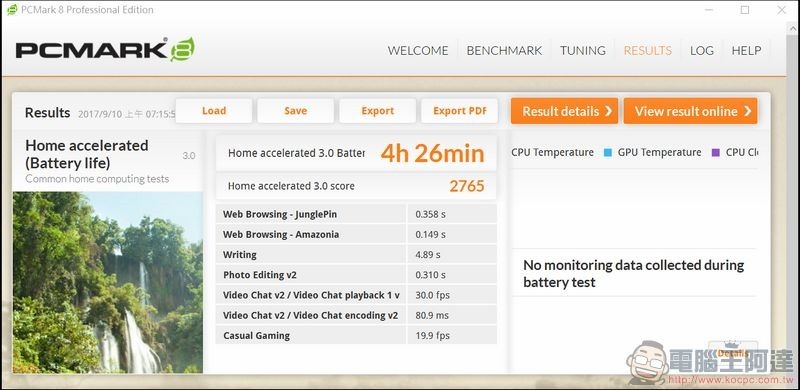This screenshot has width=800, height=390.
Task: Select the Web Browsing - JunglePin row
Action: [x=356, y=214]
